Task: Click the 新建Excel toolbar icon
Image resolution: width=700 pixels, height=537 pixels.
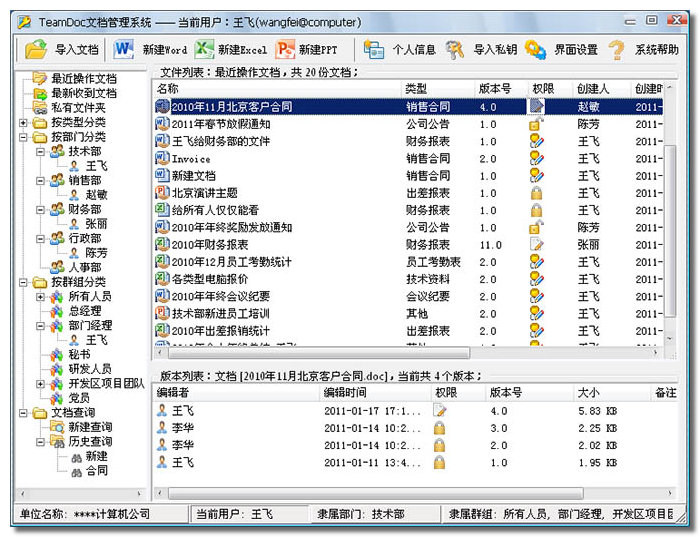Action: tap(205, 49)
